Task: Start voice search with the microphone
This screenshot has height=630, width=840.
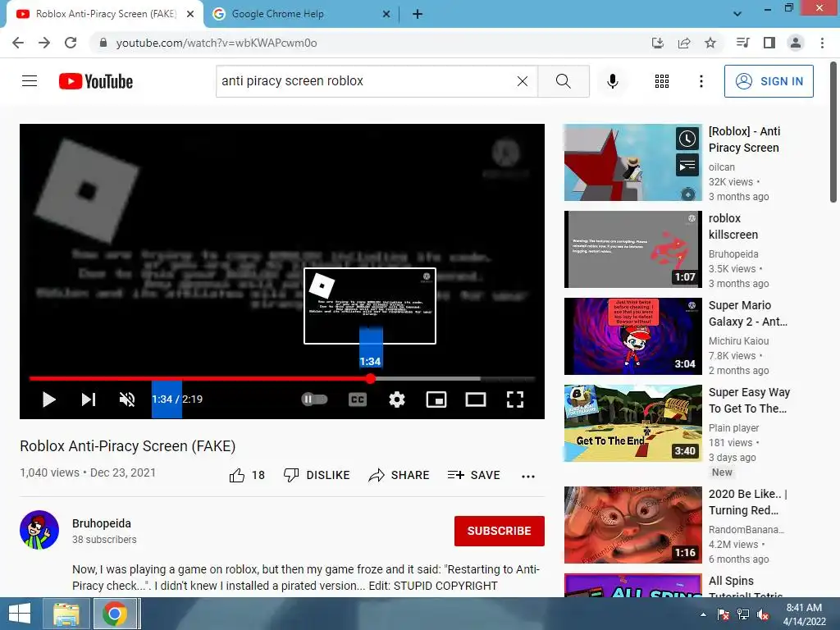Action: pyautogui.click(x=612, y=81)
